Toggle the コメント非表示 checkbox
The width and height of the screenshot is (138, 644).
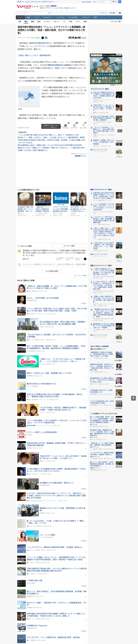(75, 276)
